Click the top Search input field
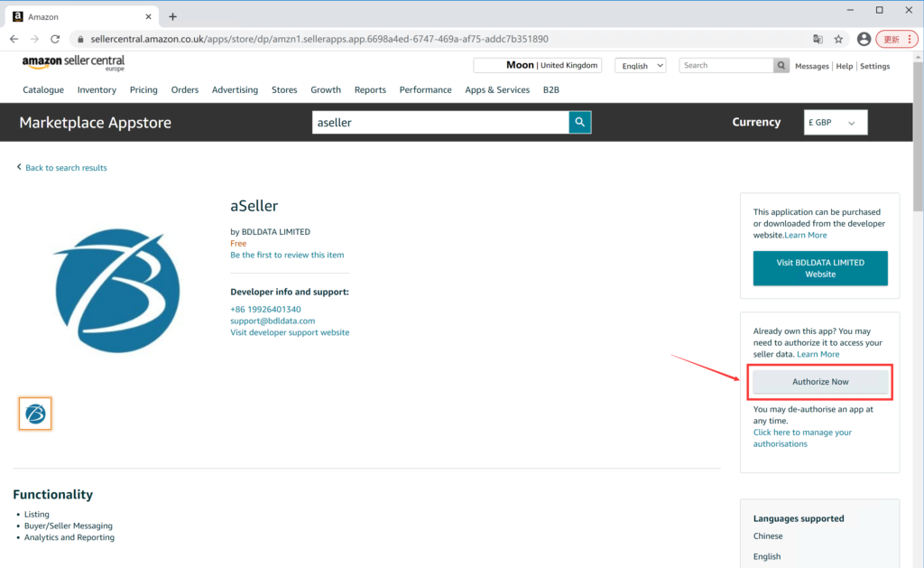 (x=726, y=66)
